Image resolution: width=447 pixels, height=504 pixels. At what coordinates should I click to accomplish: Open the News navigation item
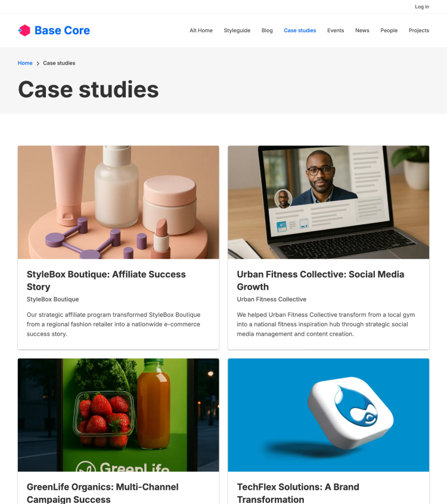click(362, 30)
